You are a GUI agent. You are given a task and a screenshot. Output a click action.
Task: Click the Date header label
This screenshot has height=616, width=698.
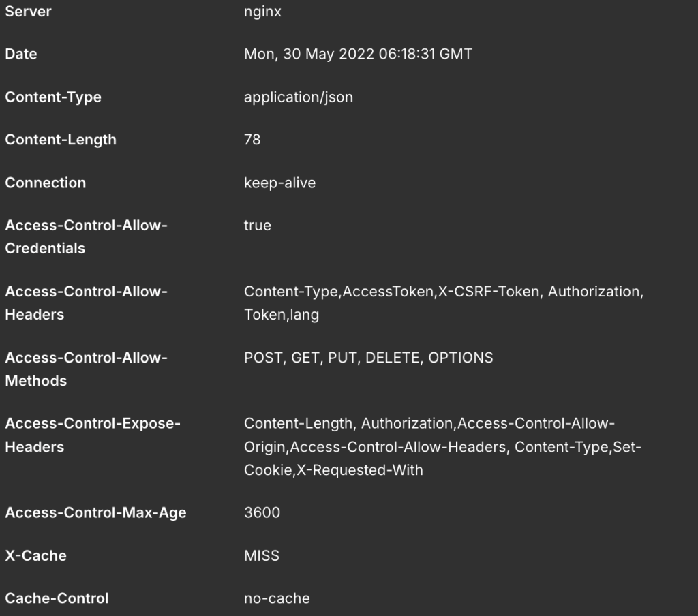[x=21, y=54]
